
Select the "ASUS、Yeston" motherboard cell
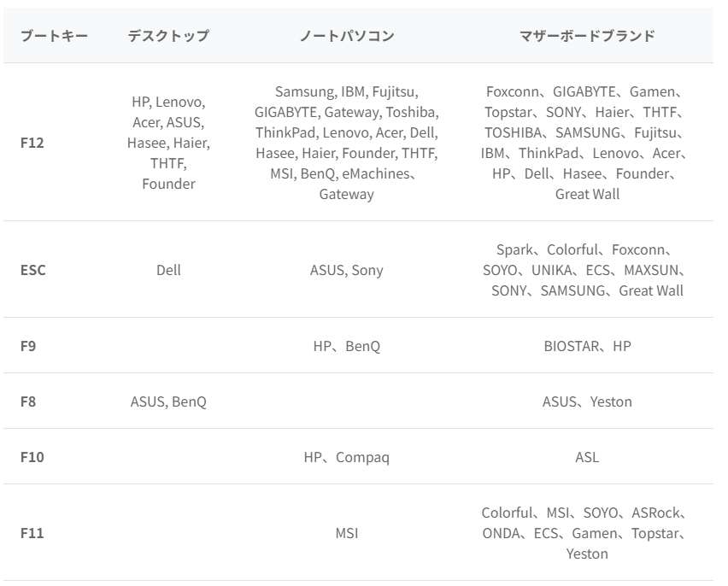click(587, 401)
